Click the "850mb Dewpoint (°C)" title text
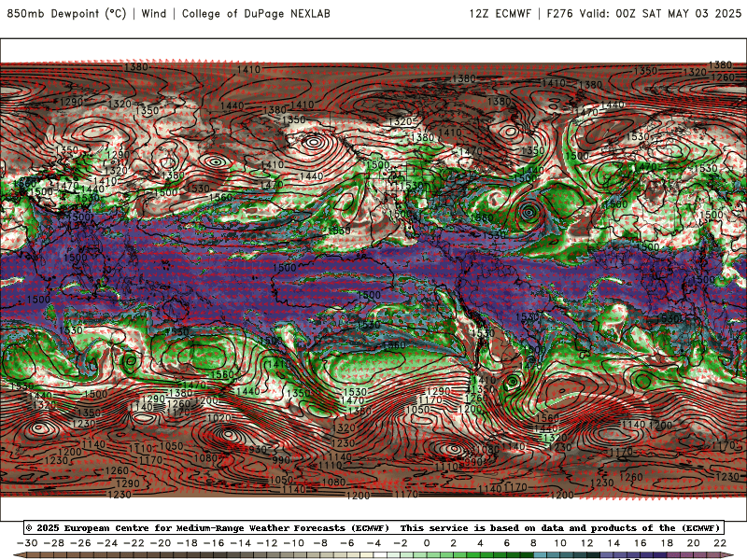The image size is (747, 560). [66, 14]
